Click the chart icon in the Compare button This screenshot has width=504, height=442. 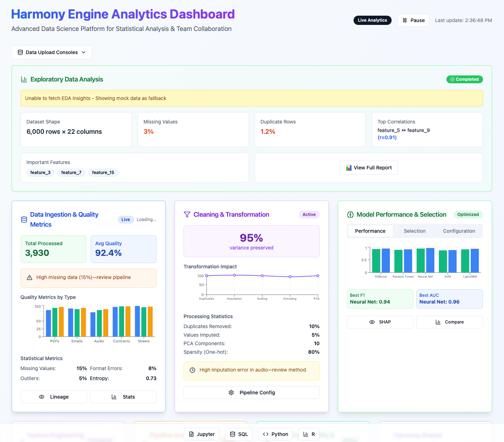(x=438, y=322)
